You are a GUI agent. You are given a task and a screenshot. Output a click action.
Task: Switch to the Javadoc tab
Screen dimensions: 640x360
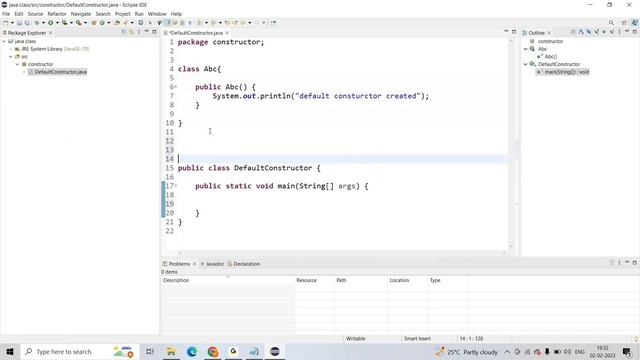(x=212, y=264)
